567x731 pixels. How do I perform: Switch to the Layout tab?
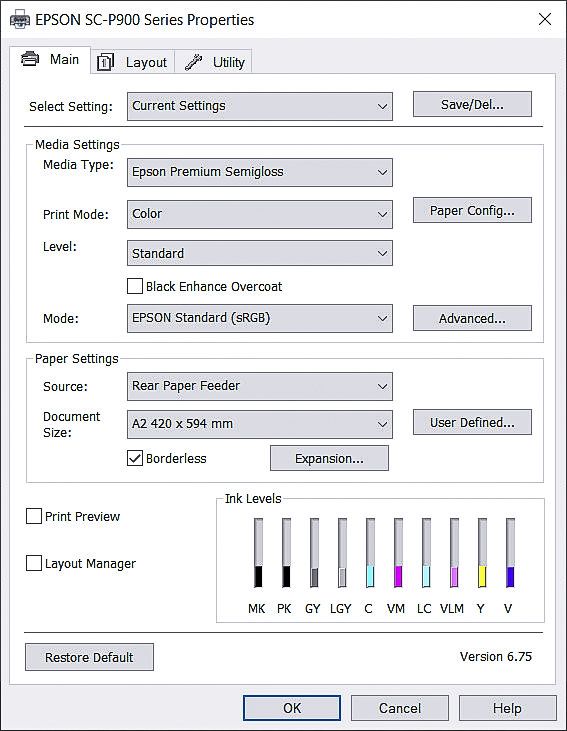[x=132, y=62]
